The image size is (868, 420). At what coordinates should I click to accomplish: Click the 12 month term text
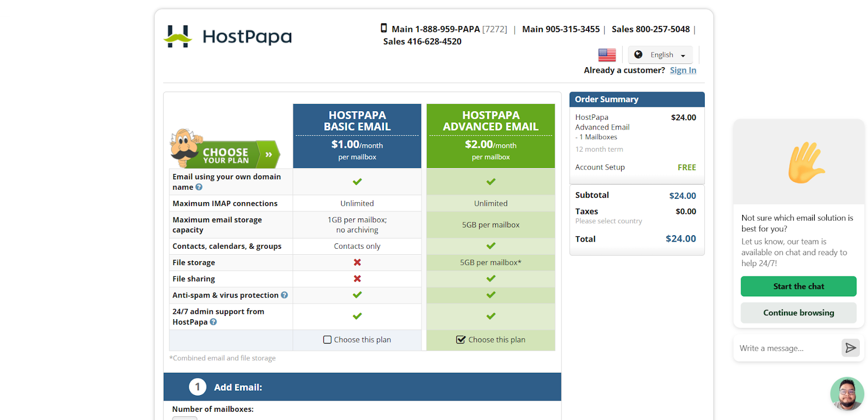(599, 149)
